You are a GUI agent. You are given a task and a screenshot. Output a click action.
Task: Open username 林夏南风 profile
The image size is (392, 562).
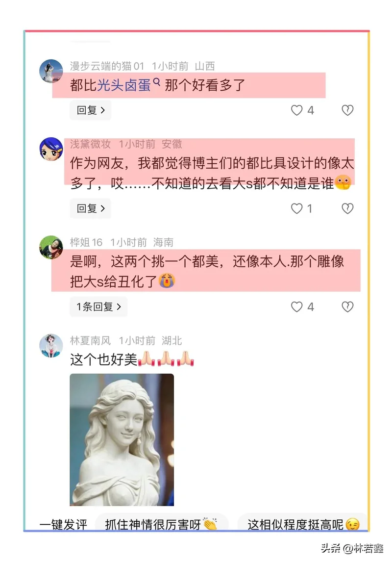(x=90, y=340)
